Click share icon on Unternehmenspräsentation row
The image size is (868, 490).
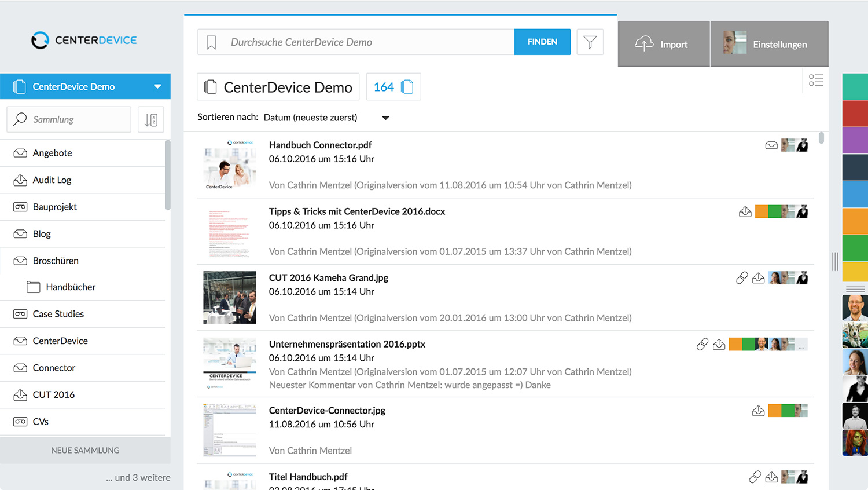(x=719, y=345)
